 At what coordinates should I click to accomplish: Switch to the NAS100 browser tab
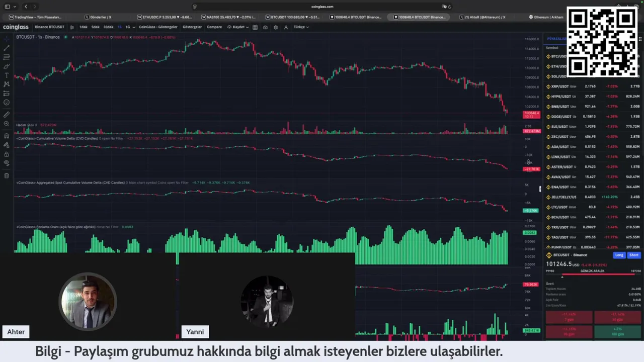pyautogui.click(x=227, y=17)
